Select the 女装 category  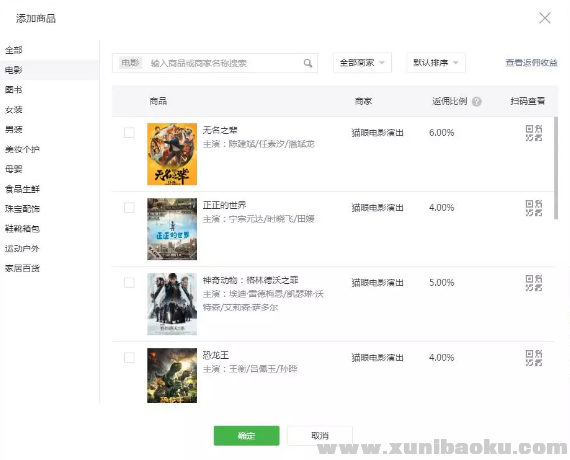tap(14, 110)
